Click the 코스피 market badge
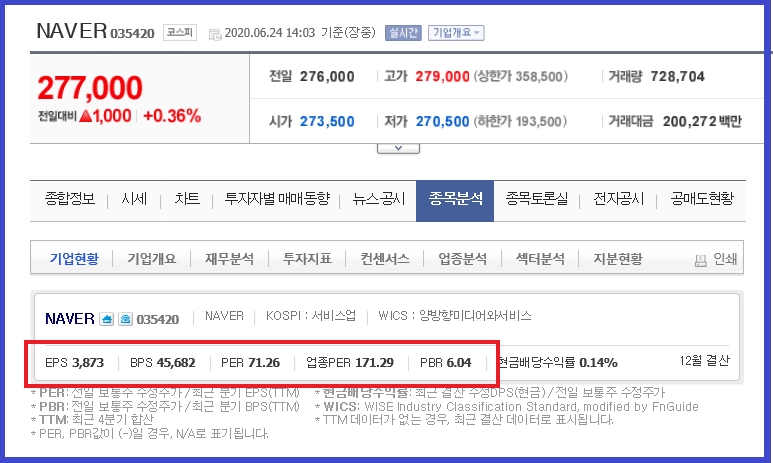The height and width of the screenshot is (463, 773). [180, 33]
